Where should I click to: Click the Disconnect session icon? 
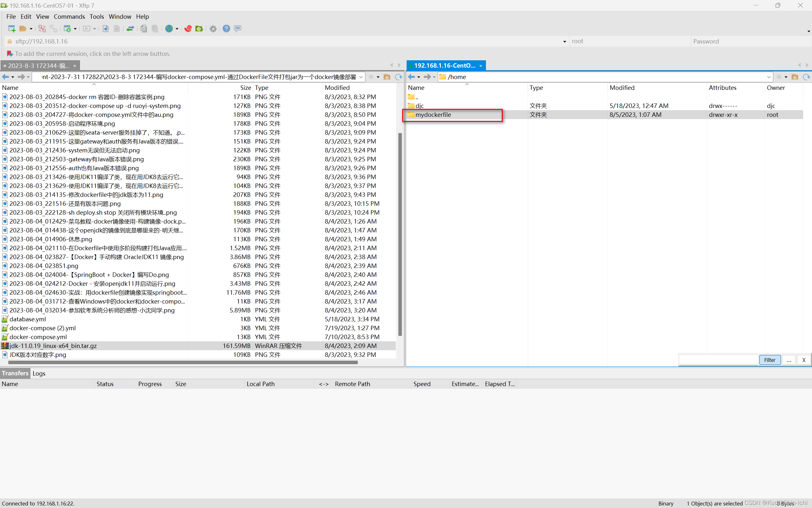tap(42, 29)
